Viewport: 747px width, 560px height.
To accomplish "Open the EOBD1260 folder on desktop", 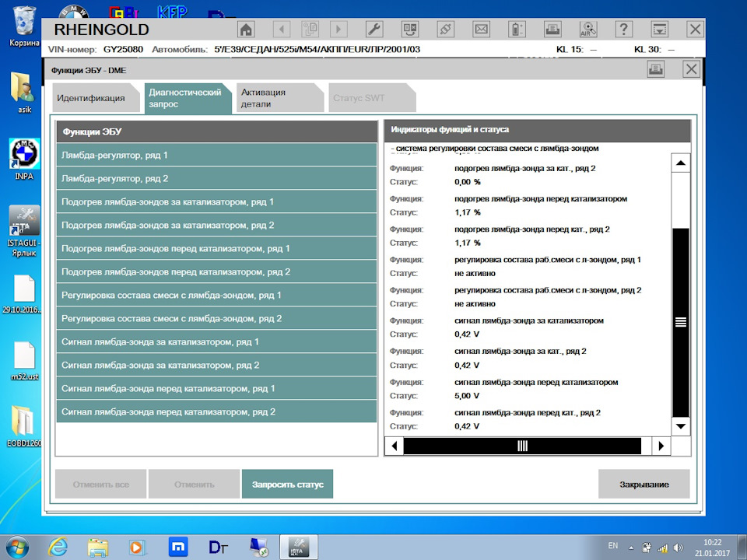I will (24, 426).
